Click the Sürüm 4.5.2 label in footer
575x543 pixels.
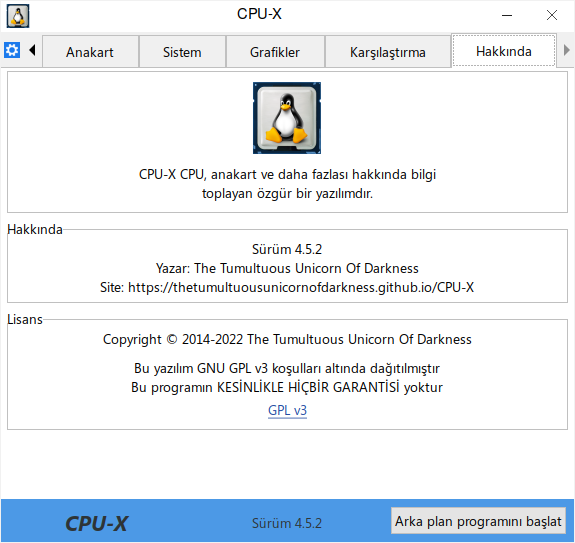[x=287, y=523]
